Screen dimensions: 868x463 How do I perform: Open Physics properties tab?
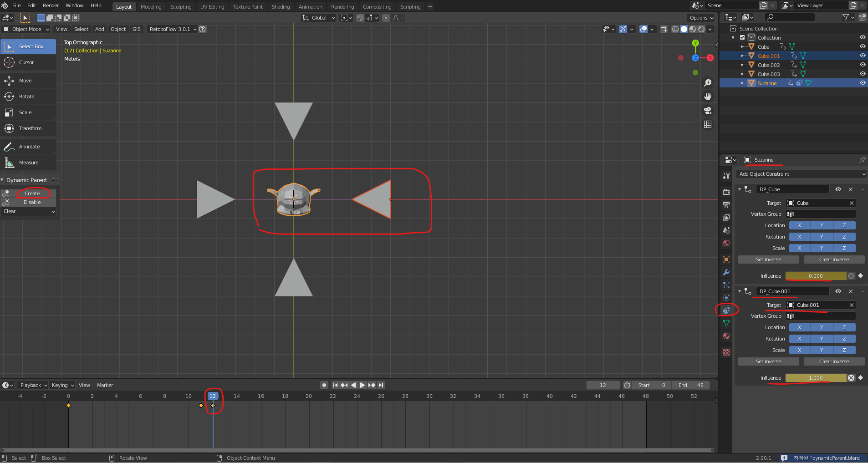[x=726, y=298]
